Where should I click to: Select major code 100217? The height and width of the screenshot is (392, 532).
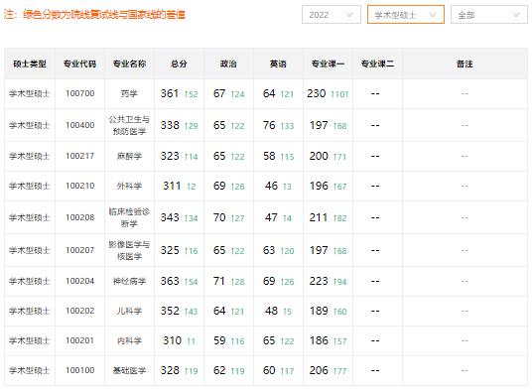pos(79,156)
